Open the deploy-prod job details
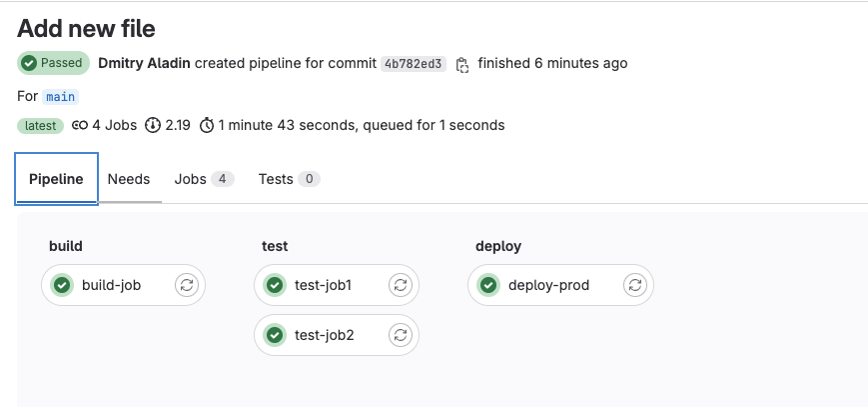Image resolution: width=868 pixels, height=407 pixels. pos(548,285)
